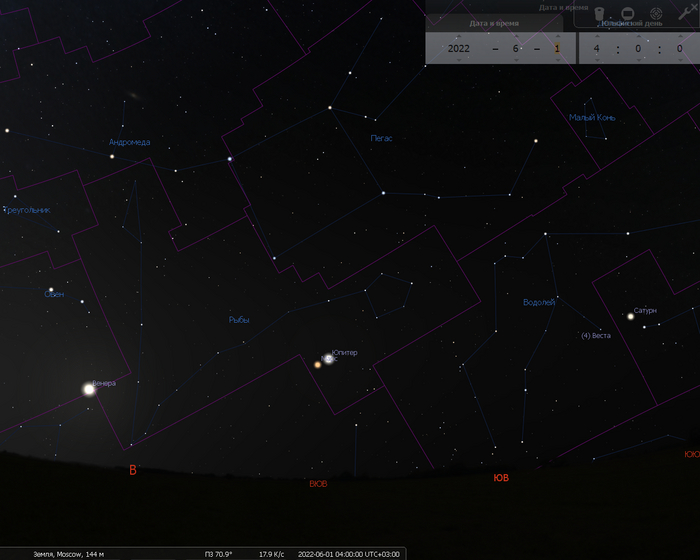Increase the minutes with the up arrow above the minutes field
700x560 pixels.
[638, 36]
